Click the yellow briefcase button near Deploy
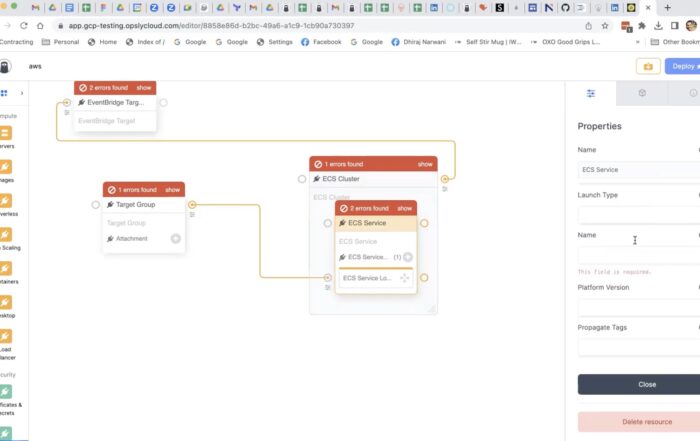 coord(648,67)
